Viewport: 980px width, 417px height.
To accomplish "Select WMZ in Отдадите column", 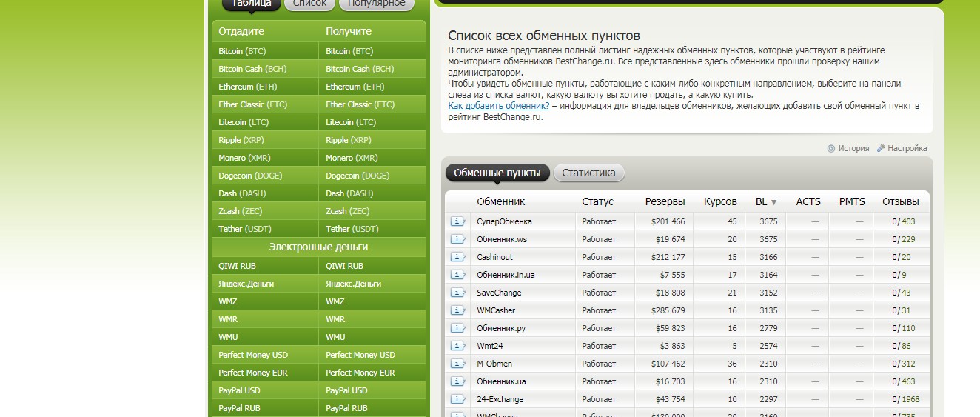I will point(265,301).
